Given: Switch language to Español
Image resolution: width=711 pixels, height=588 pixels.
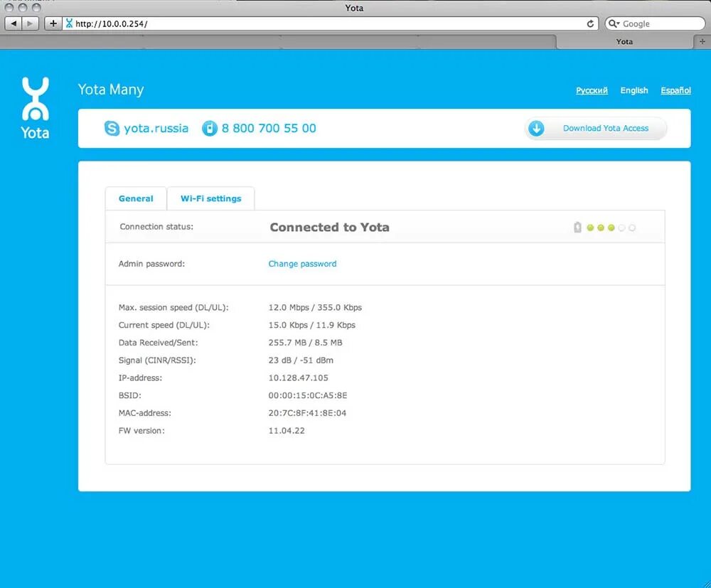Looking at the screenshot, I should tap(675, 90).
